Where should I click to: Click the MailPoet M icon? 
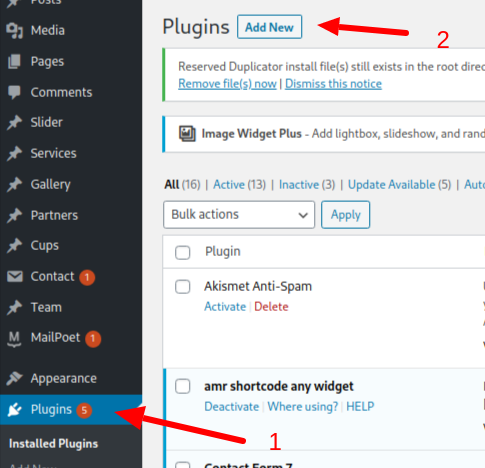[x=14, y=339]
